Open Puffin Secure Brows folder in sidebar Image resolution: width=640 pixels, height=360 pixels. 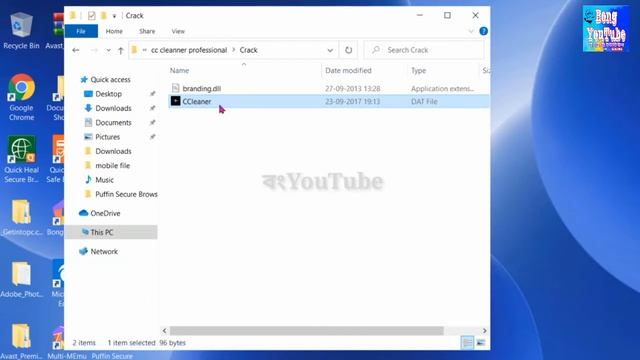[126, 194]
